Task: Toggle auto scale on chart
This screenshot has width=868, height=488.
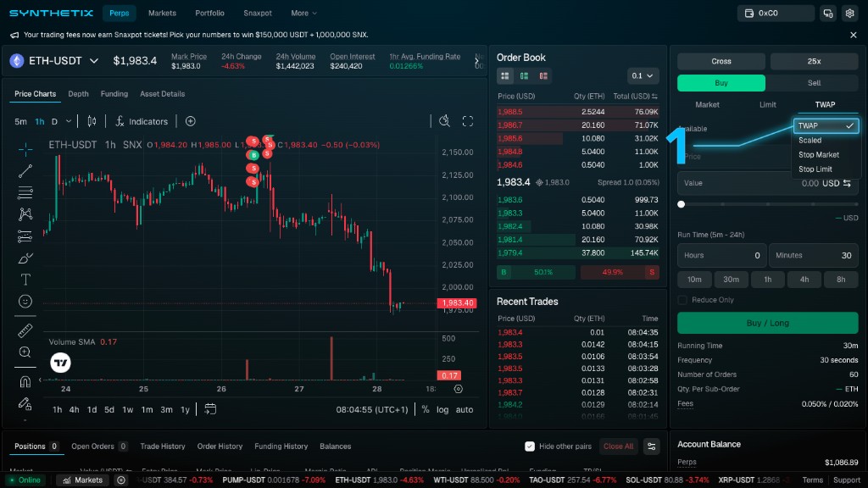Action: tap(465, 409)
